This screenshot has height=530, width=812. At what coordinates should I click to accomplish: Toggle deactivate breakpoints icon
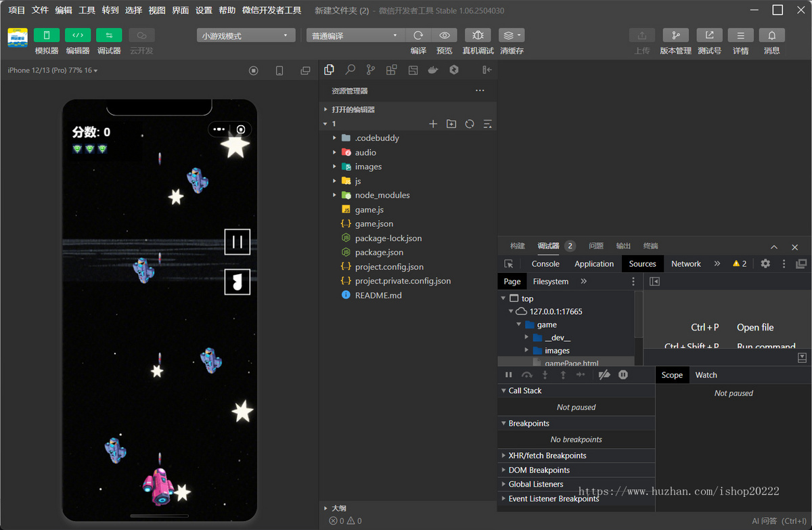point(605,375)
